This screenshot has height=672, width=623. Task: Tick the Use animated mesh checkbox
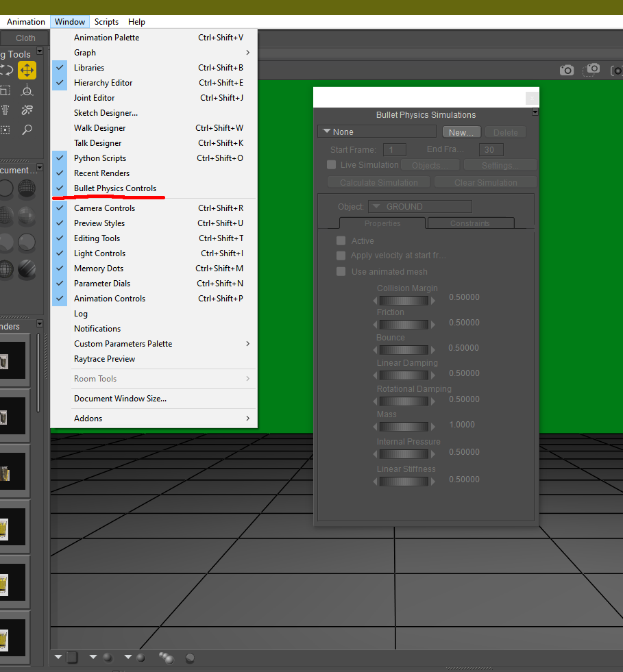pyautogui.click(x=341, y=272)
